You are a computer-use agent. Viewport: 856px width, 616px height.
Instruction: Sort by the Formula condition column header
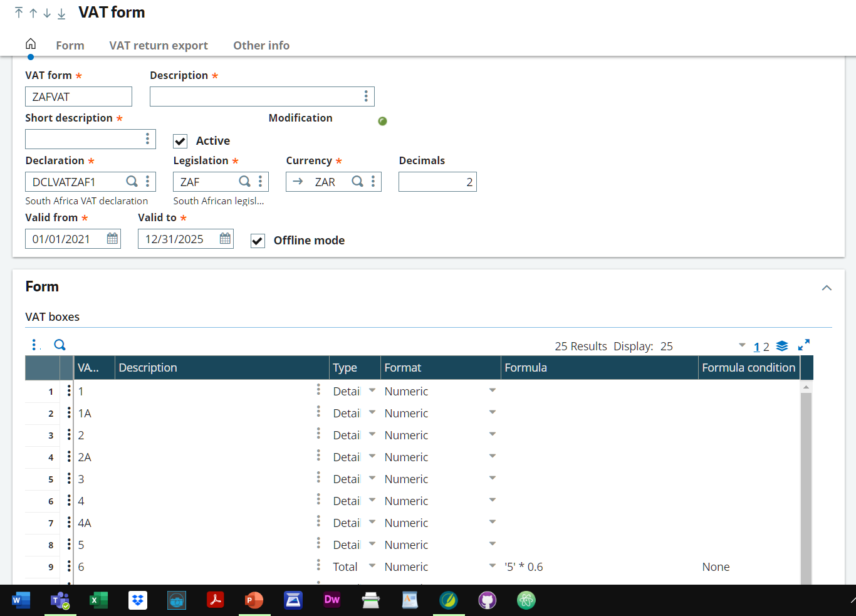(749, 368)
